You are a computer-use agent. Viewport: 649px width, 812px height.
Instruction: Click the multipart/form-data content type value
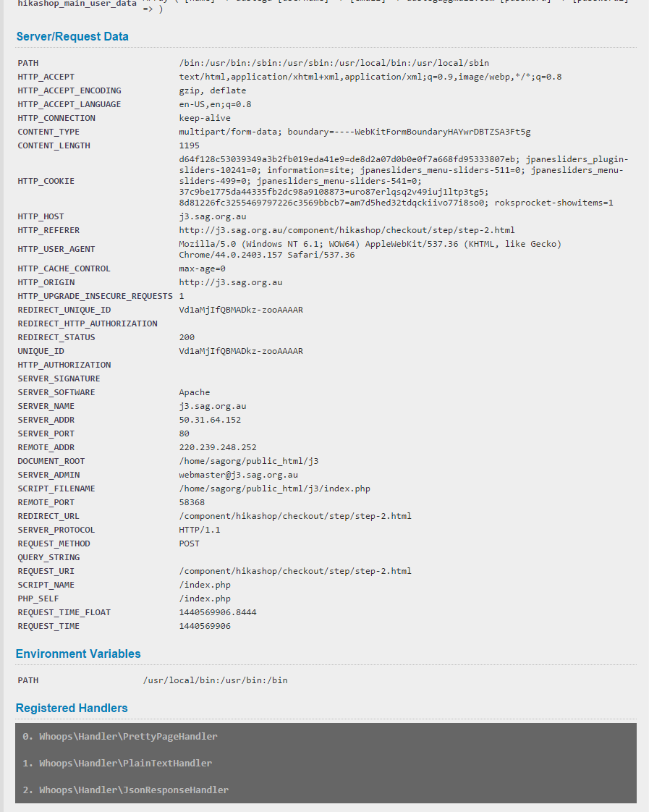point(355,132)
